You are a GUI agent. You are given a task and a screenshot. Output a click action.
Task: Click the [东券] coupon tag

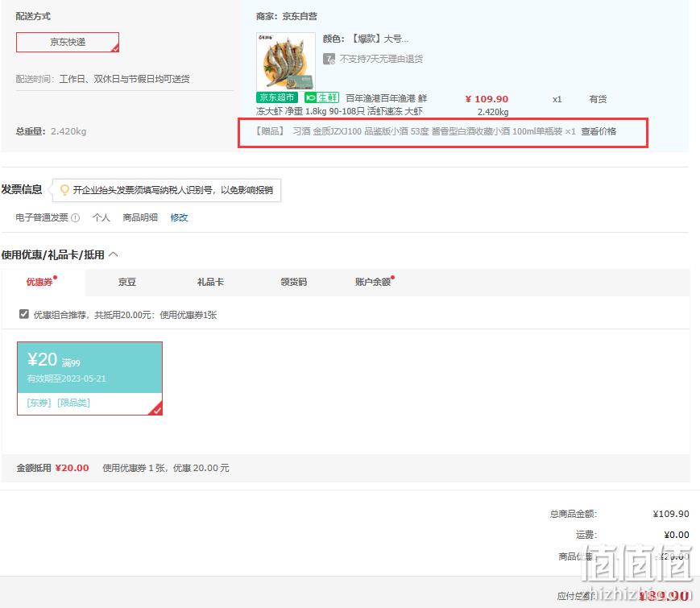pos(39,403)
